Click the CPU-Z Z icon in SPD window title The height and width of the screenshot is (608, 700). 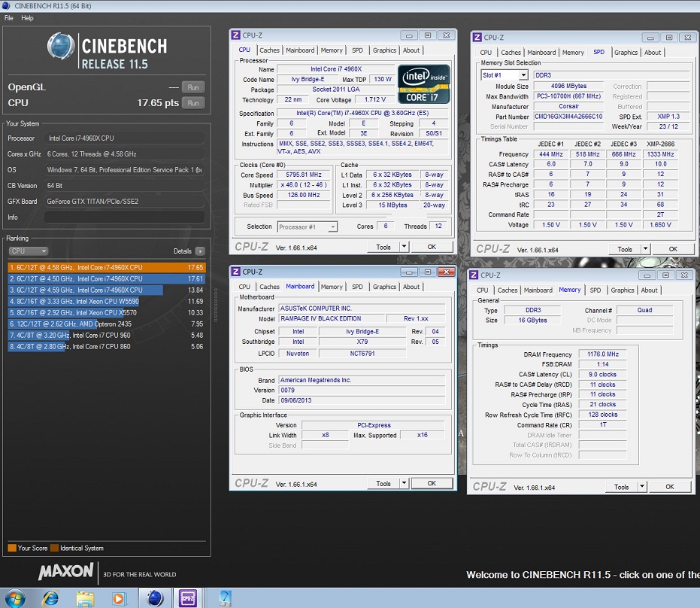(477, 38)
